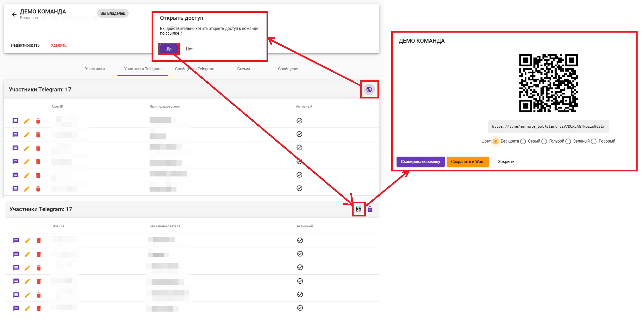Screen dimensions: 644x323
Task: Click Активный column header in upper table
Action: pos(304,107)
